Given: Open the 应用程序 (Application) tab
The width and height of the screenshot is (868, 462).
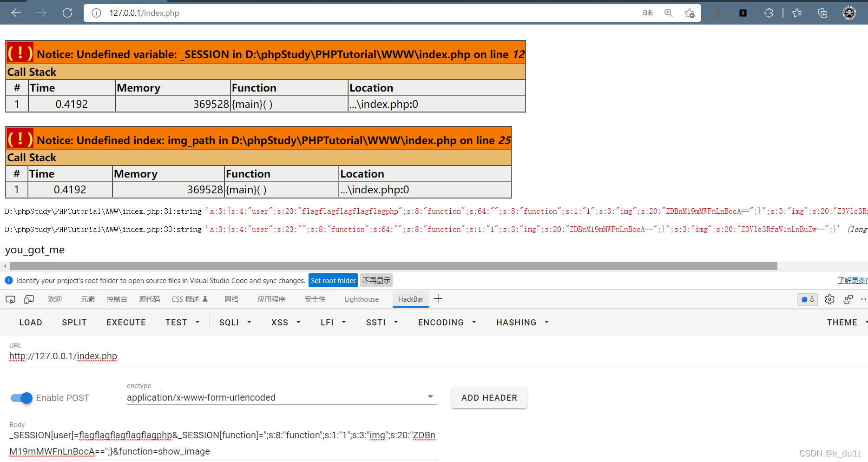Looking at the screenshot, I should 271,299.
